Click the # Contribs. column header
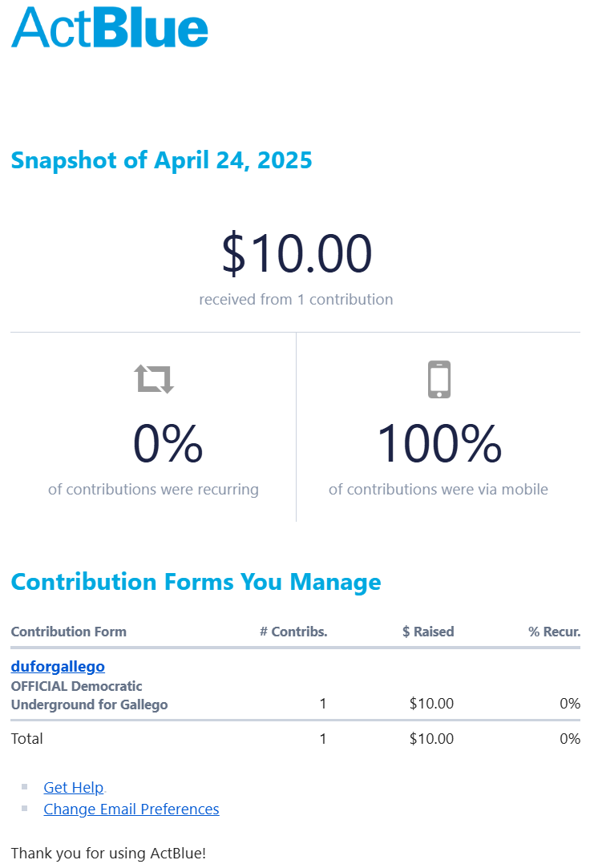This screenshot has width=590, height=868. pyautogui.click(x=293, y=632)
